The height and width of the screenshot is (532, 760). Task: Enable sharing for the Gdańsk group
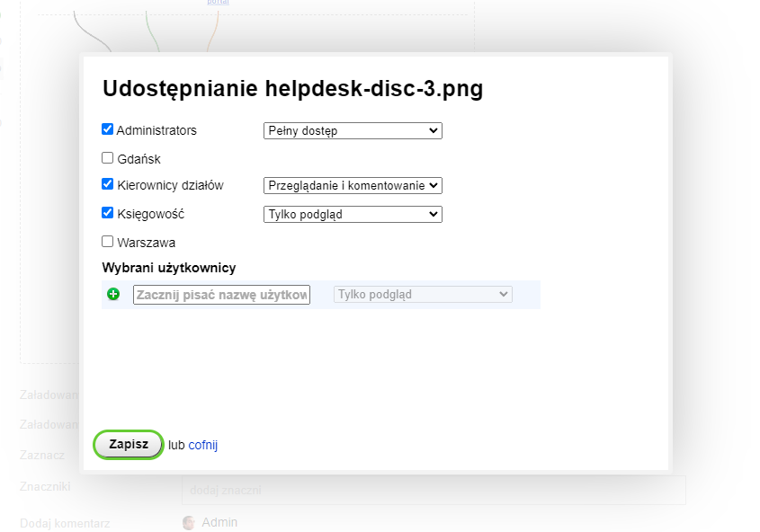pyautogui.click(x=108, y=158)
